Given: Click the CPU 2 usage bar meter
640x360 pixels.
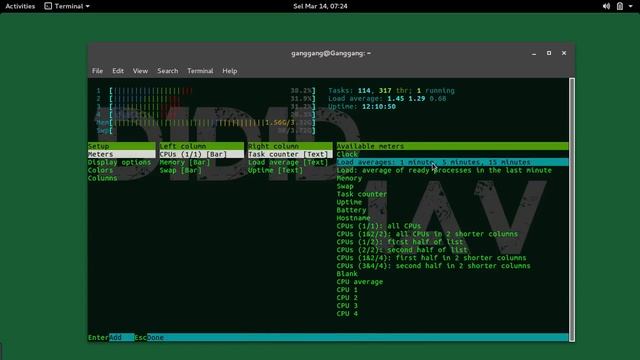Looking at the screenshot, I should coord(206,99).
